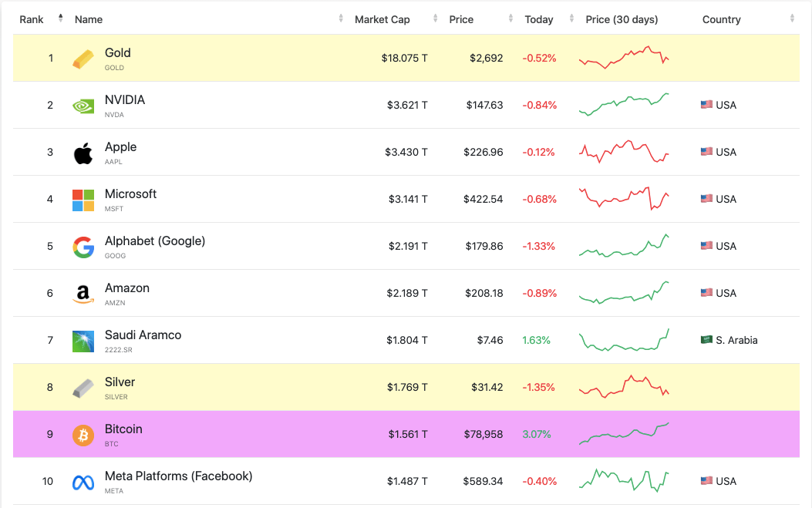Click the Price (30 days) header
This screenshot has height=508, width=812.
click(x=622, y=19)
